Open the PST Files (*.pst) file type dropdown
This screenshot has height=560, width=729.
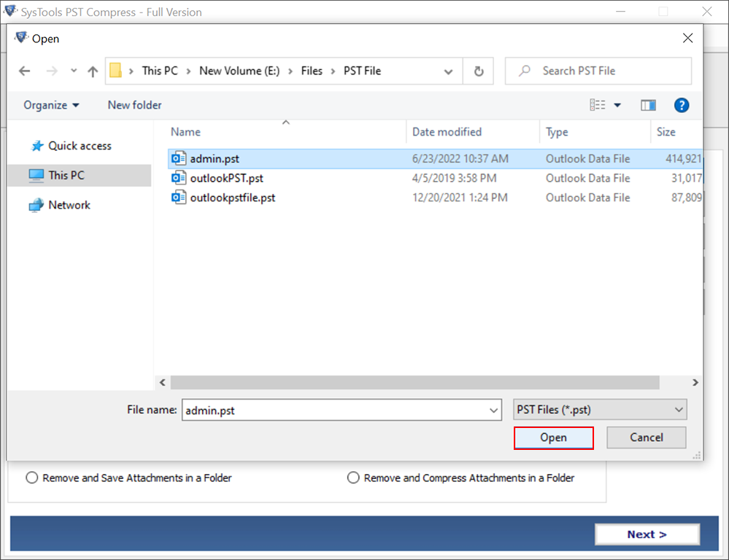coord(599,409)
